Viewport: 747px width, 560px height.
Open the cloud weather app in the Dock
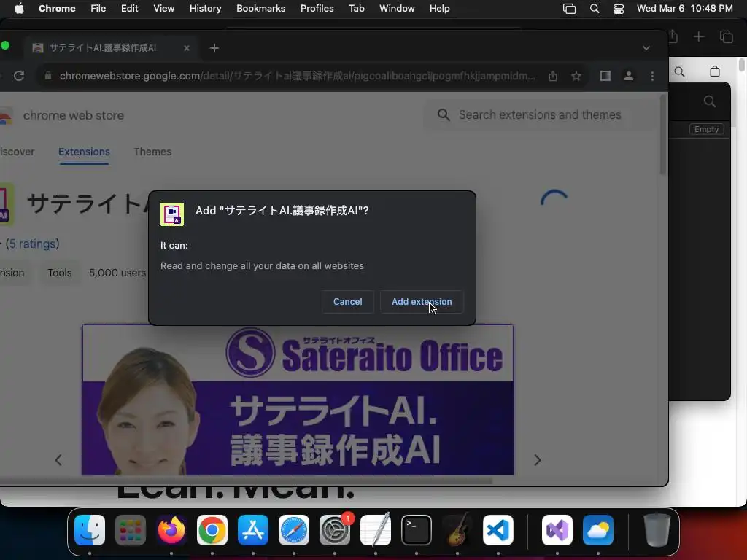coord(598,530)
